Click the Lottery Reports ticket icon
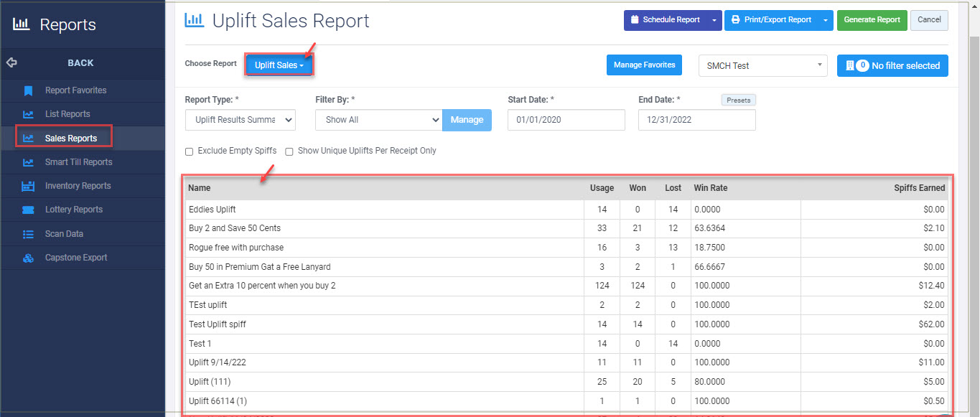Image resolution: width=980 pixels, height=417 pixels. (28, 210)
